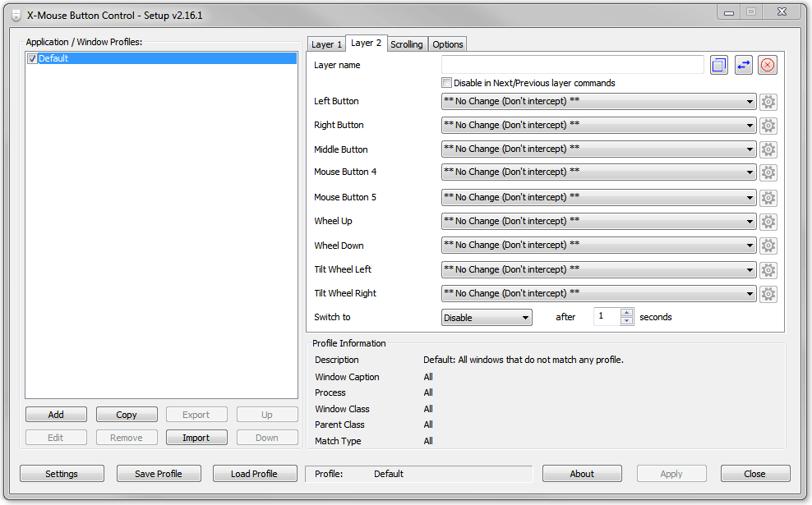The width and height of the screenshot is (812, 505).
Task: Open the Switch to Disable dropdown
Action: (487, 318)
